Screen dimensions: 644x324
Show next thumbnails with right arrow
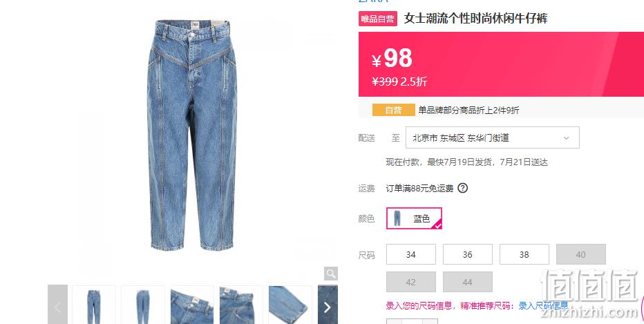(328, 307)
